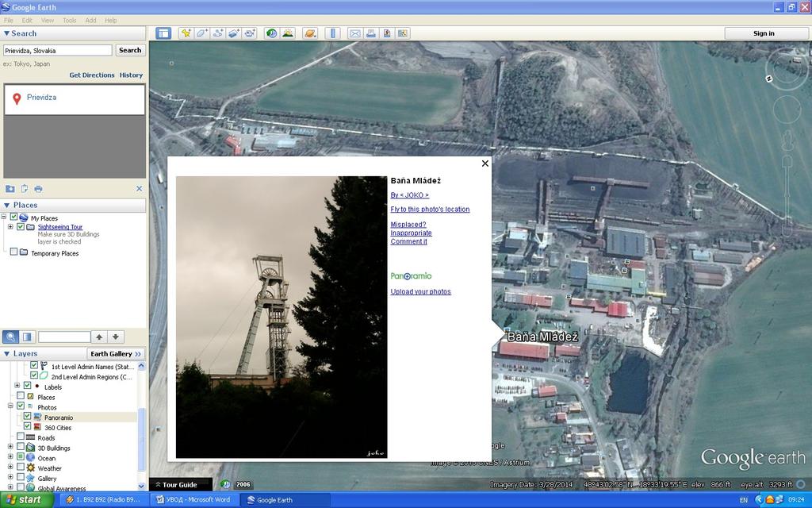Enable the Places layer checkbox
Image resolution: width=812 pixels, height=508 pixels.
21,396
